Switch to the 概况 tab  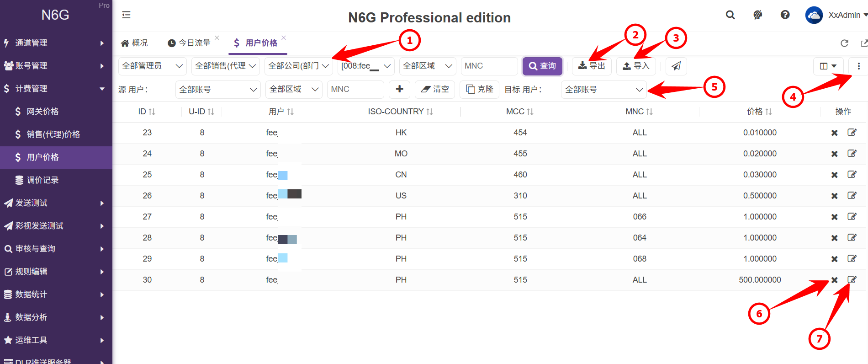coord(134,43)
